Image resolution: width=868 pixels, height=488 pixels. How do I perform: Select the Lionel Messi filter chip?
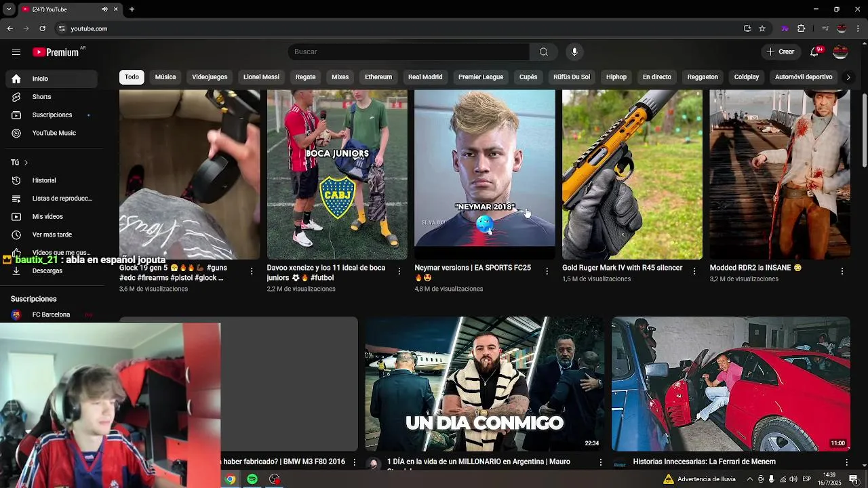(x=261, y=77)
